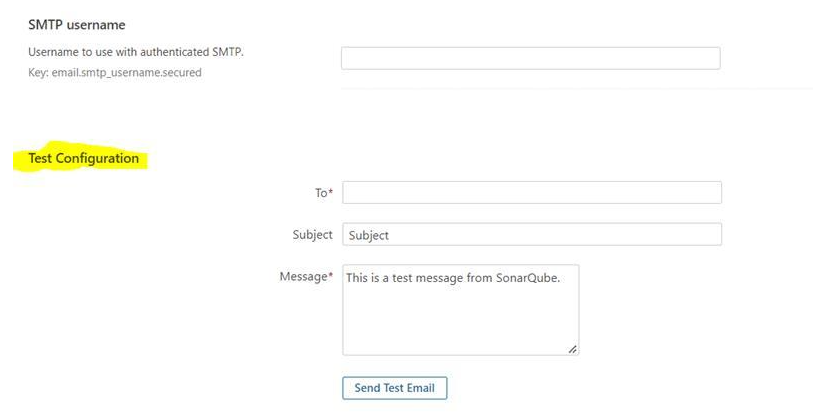The width and height of the screenshot is (823, 414).
Task: Grab the Message textarea resize handle
Action: pos(572,349)
